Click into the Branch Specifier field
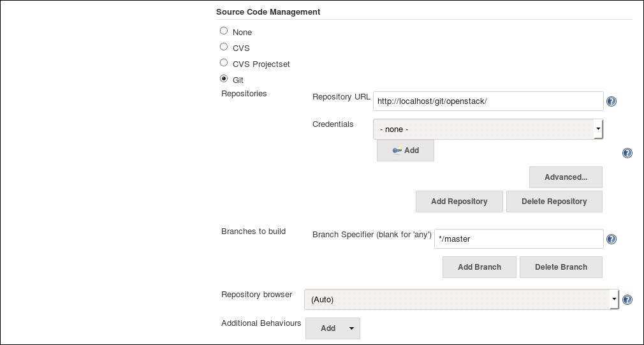The height and width of the screenshot is (345, 644). (518, 239)
